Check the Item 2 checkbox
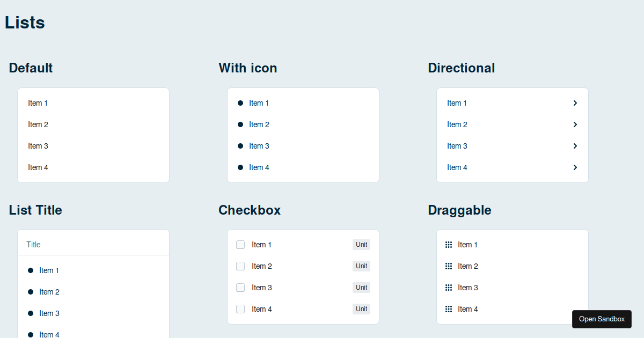 [240, 266]
